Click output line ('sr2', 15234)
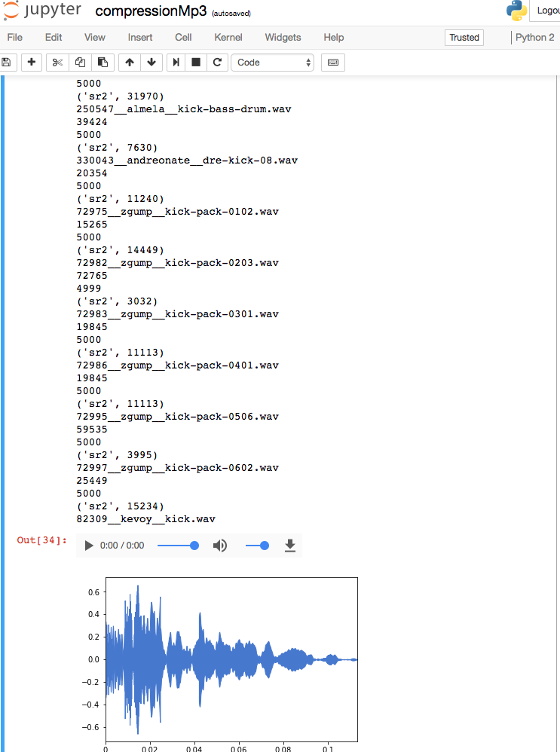 click(121, 506)
